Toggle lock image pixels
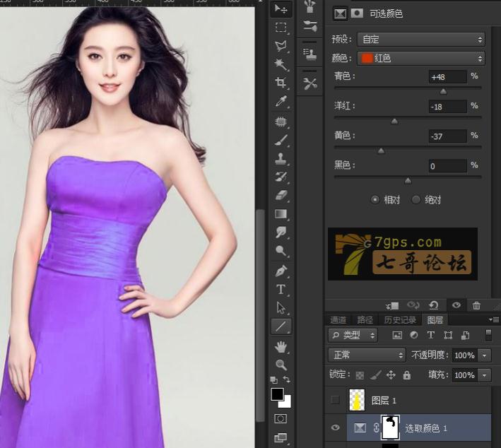The width and height of the screenshot is (501, 448). click(376, 375)
